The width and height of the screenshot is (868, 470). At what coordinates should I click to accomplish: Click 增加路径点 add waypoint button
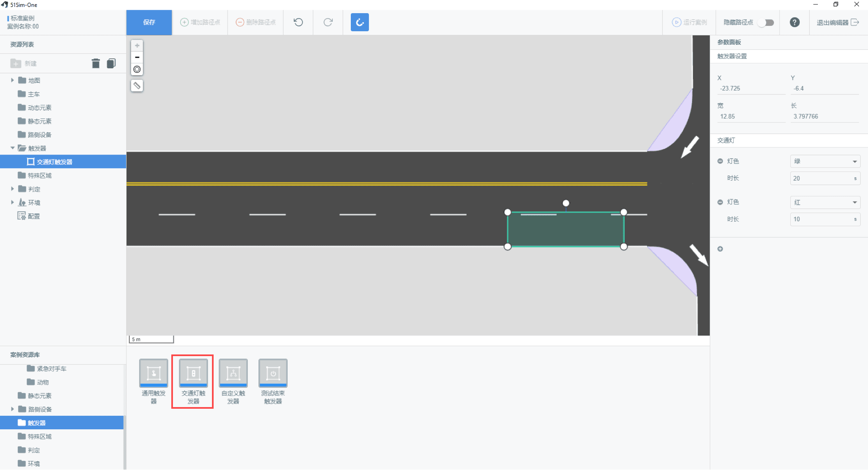pos(200,22)
